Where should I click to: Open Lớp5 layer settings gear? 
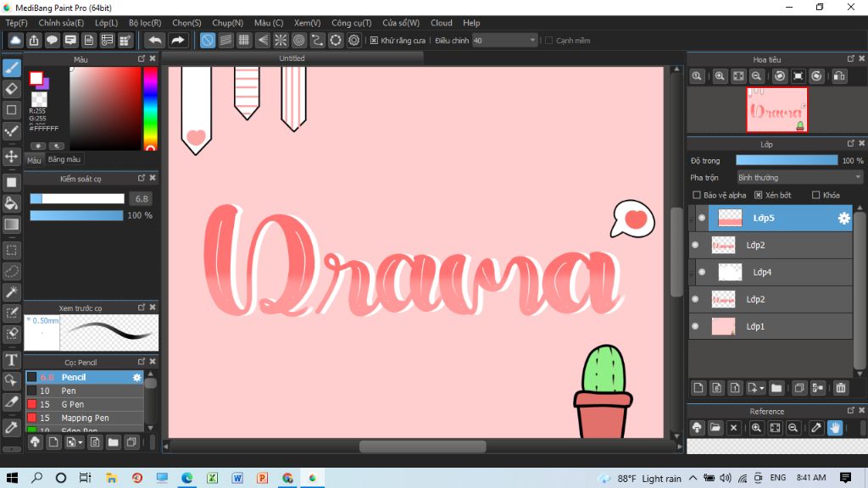[x=843, y=218]
